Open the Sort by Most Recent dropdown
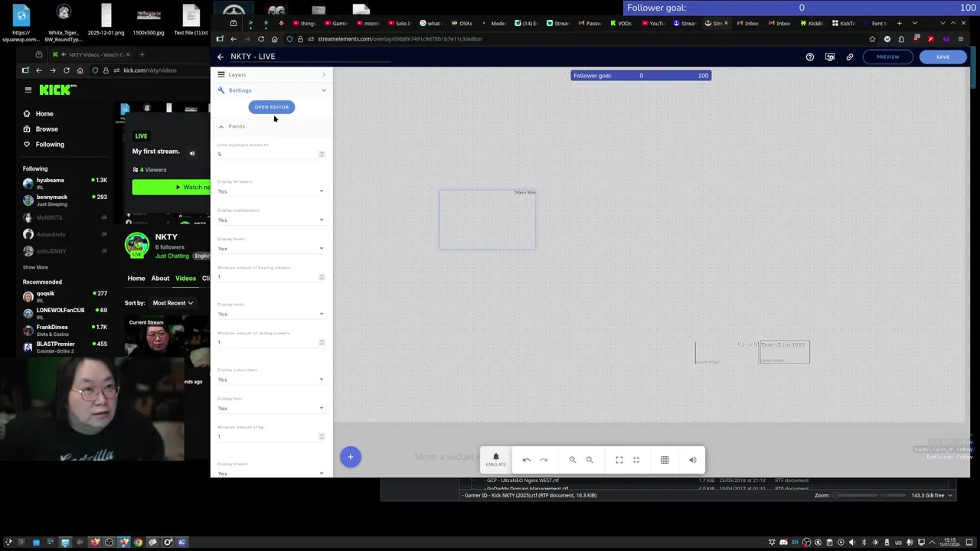This screenshot has height=551, width=980. click(x=172, y=303)
